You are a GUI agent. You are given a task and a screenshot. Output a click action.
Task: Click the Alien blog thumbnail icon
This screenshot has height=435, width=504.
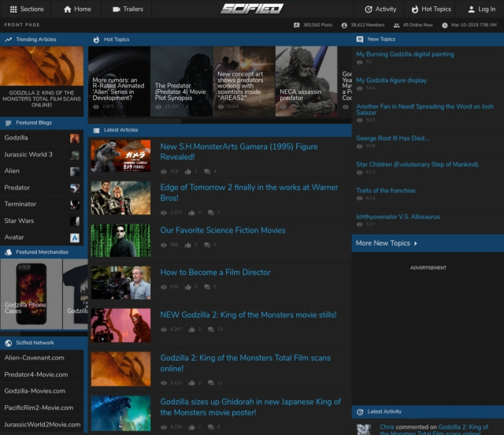click(x=75, y=172)
